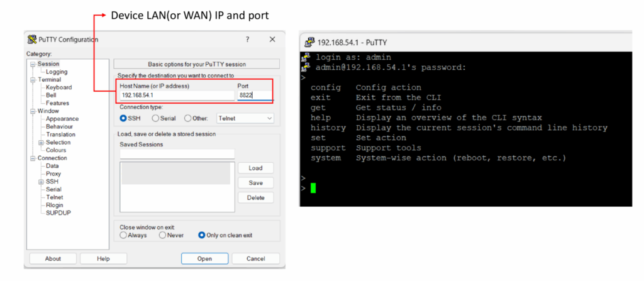Expand the Selection tree node
This screenshot has width=644, height=281.
click(41, 143)
